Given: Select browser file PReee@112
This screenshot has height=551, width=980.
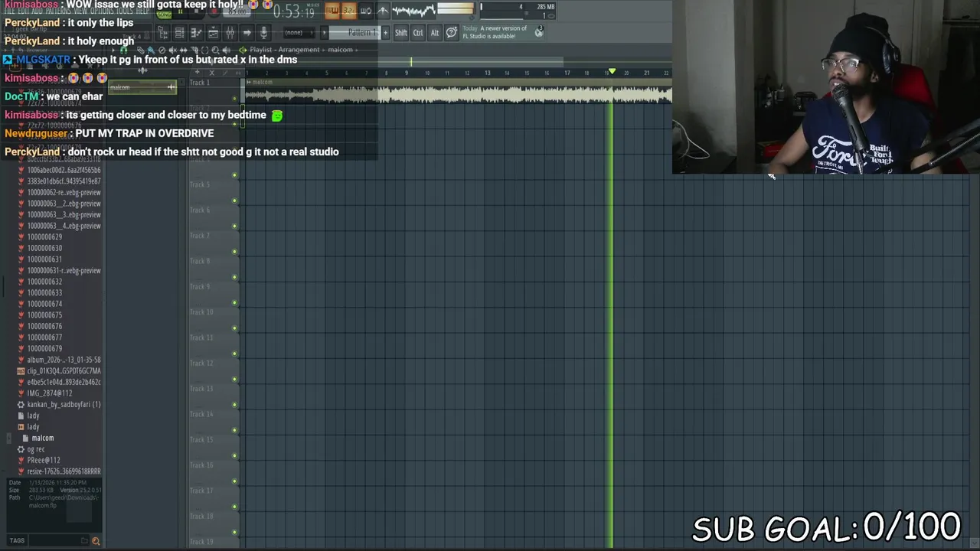Looking at the screenshot, I should [44, 460].
